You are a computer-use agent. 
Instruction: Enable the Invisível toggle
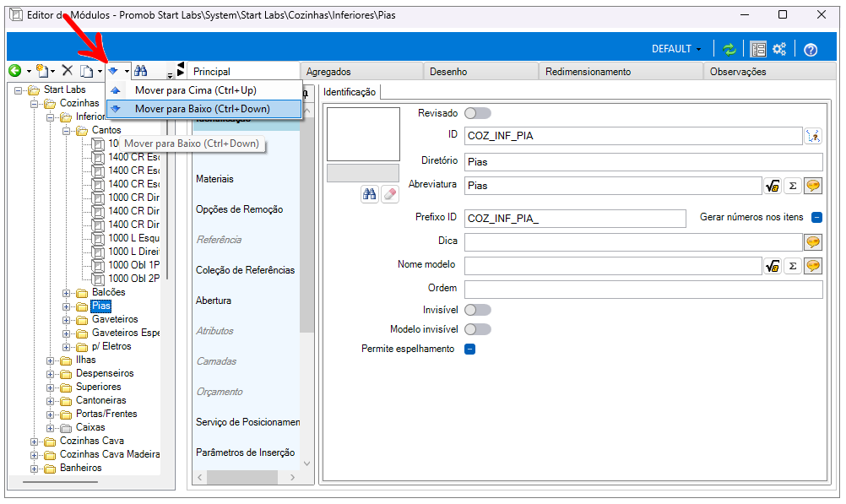click(477, 310)
